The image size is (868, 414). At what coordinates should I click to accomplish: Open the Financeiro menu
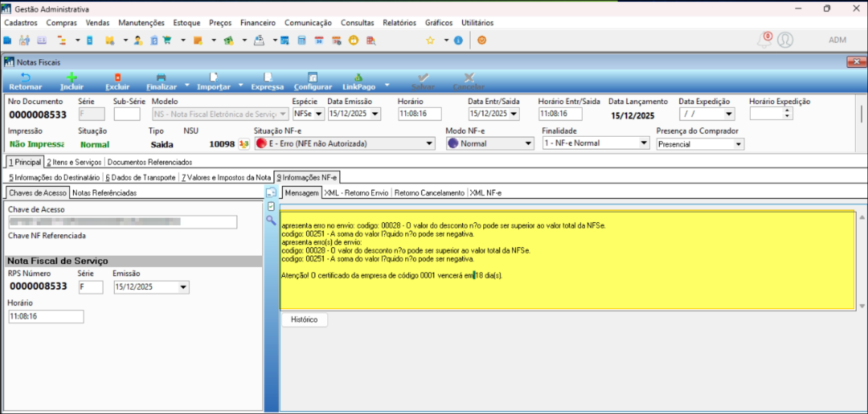pos(258,23)
